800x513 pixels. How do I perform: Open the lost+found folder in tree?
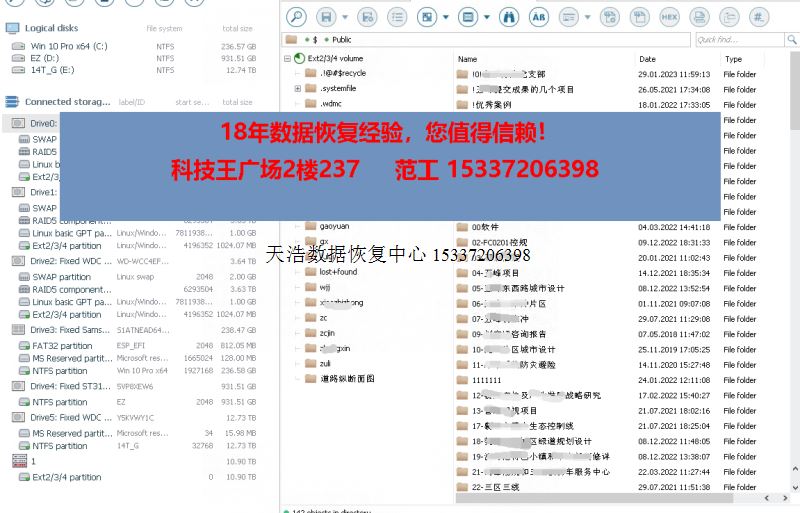click(337, 272)
